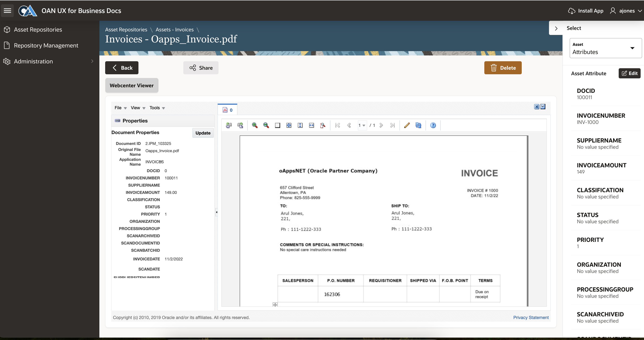Open the page number dropdown
The width and height of the screenshot is (644, 340).
[x=362, y=125]
